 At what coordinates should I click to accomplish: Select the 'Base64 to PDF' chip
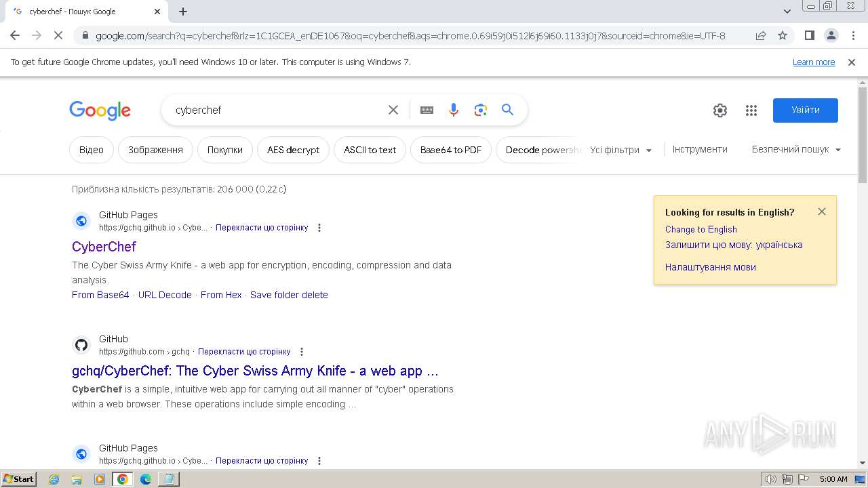[x=451, y=150]
